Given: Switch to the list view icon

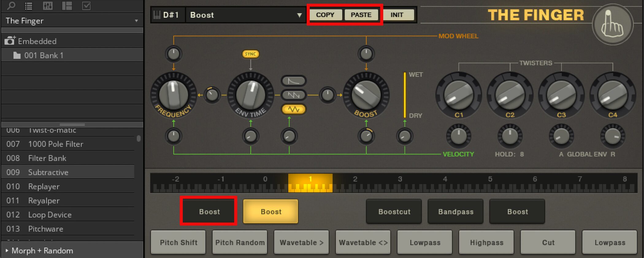Looking at the screenshot, I should pos(29,6).
